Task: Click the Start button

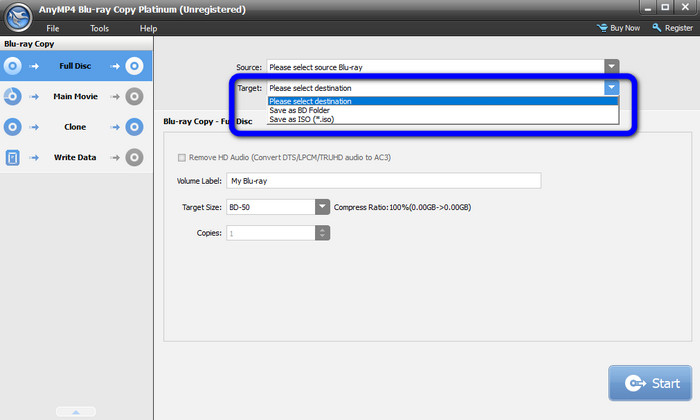Action: pos(650,383)
